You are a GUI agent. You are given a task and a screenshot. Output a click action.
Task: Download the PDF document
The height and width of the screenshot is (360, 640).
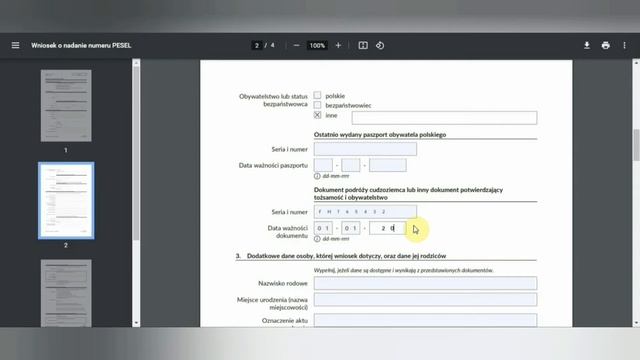coord(587,45)
